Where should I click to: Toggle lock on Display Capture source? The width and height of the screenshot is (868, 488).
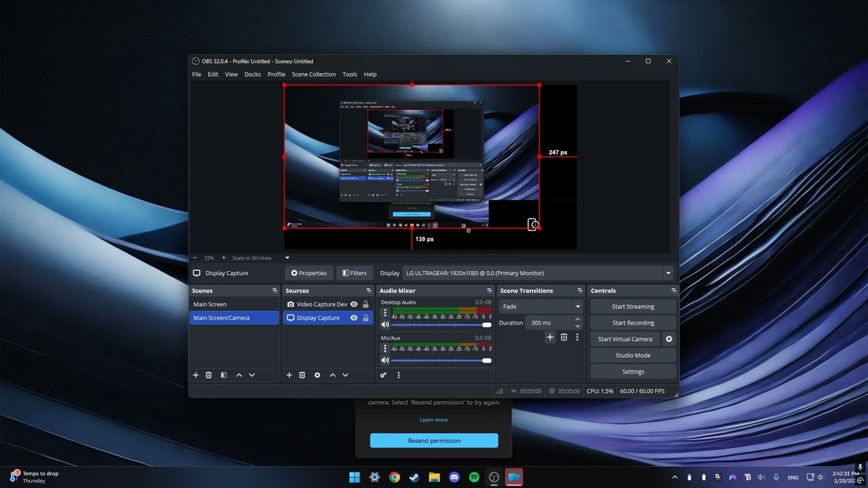pos(366,318)
